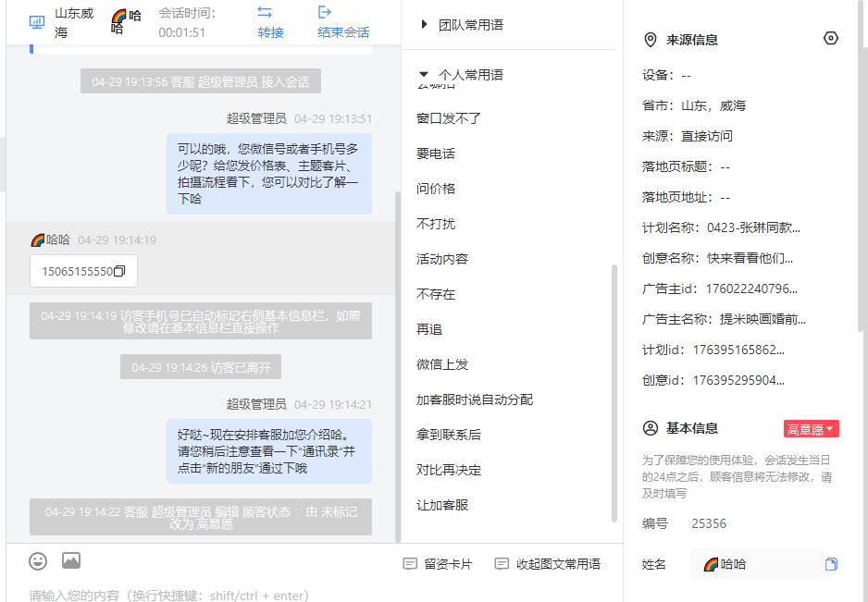Click the visitor name 哈哈 above phone message
The image size is (868, 602).
click(x=50, y=240)
